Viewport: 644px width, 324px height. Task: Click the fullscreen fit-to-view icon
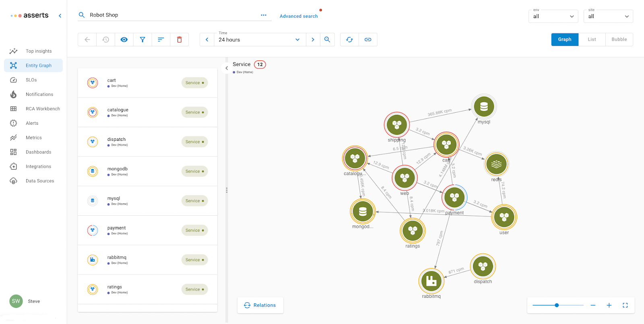625,305
